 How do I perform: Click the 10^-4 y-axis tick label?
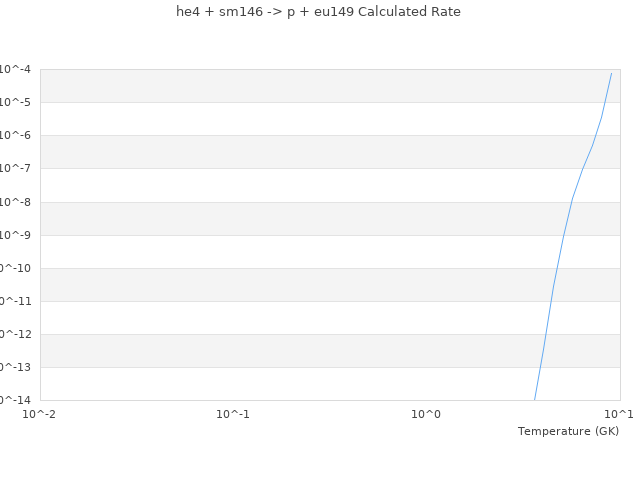click(16, 69)
